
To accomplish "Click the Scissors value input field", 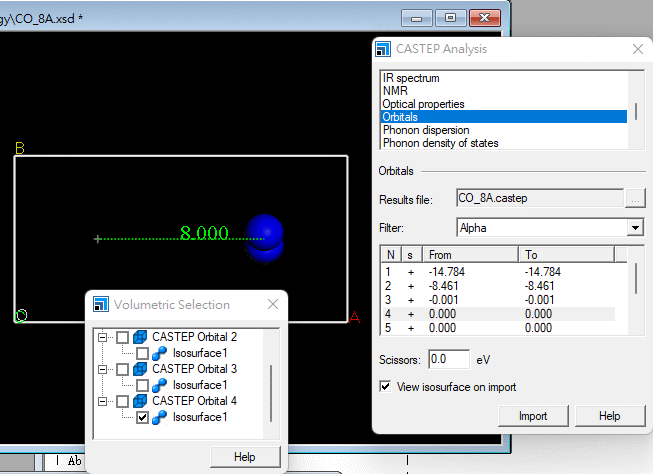I will [448, 358].
